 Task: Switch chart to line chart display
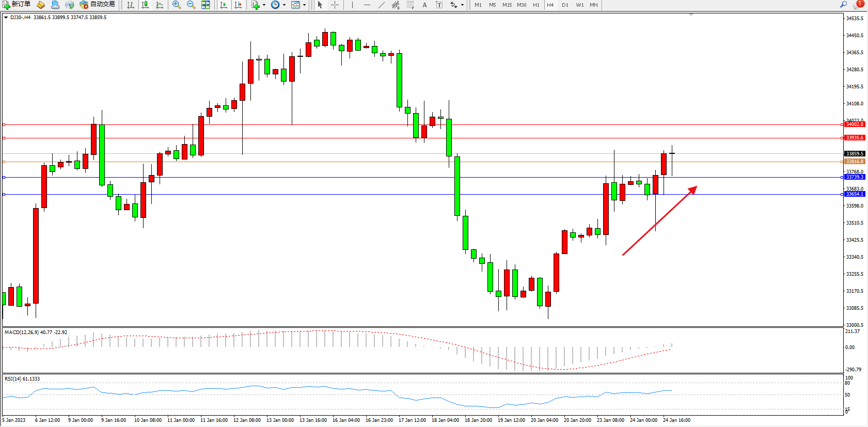(x=160, y=5)
